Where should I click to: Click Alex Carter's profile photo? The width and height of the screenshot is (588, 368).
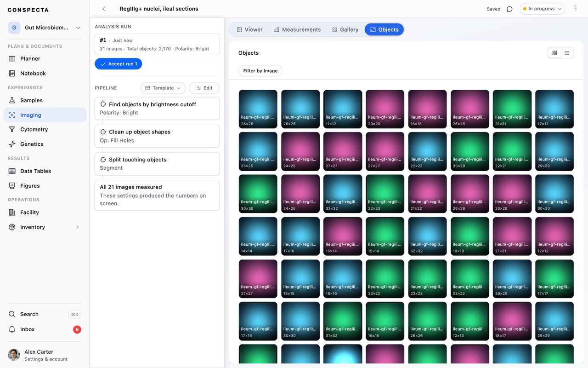[14, 355]
